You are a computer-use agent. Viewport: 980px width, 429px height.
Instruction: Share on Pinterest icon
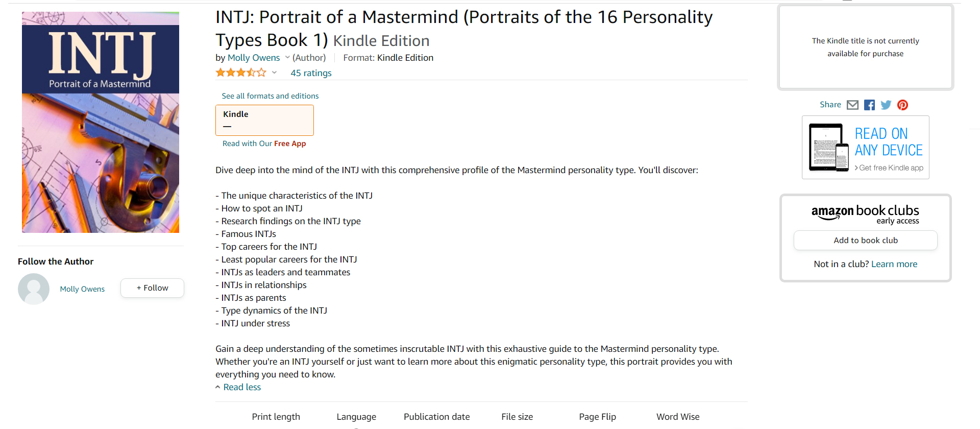coord(902,105)
